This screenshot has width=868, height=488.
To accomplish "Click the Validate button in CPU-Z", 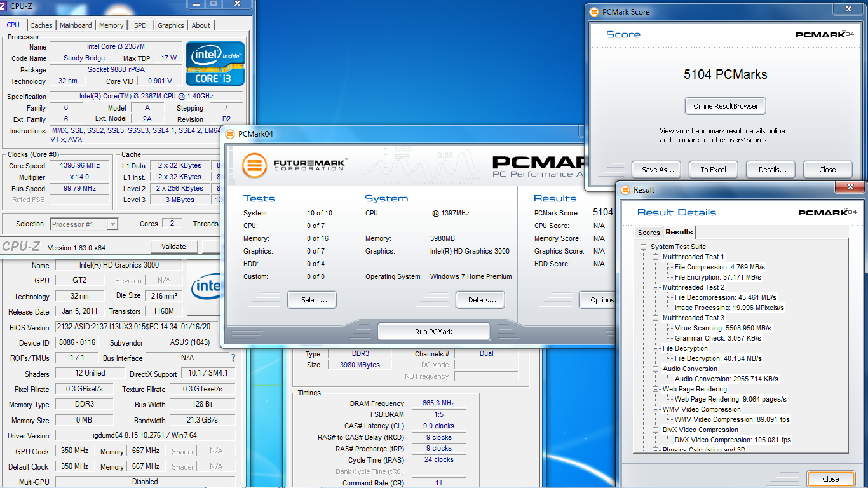I will (x=174, y=247).
